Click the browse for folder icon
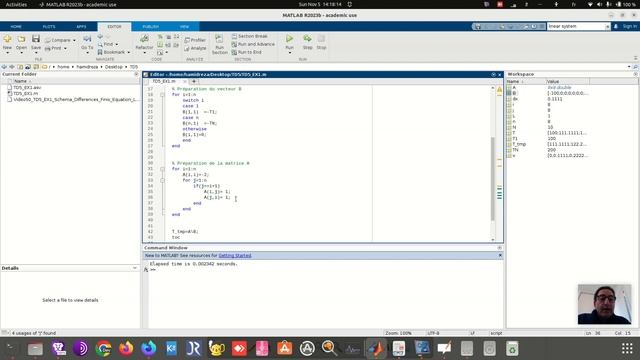The height and width of the screenshot is (360, 640). click(36, 67)
